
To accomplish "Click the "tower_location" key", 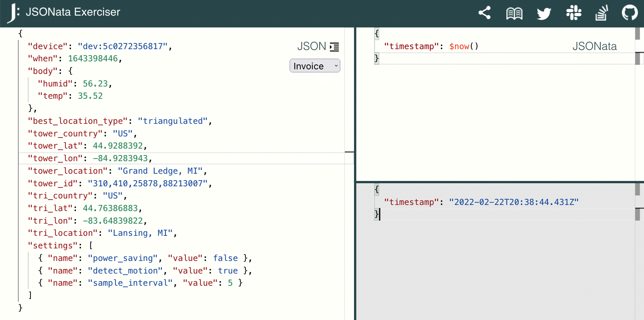I will tap(68, 171).
